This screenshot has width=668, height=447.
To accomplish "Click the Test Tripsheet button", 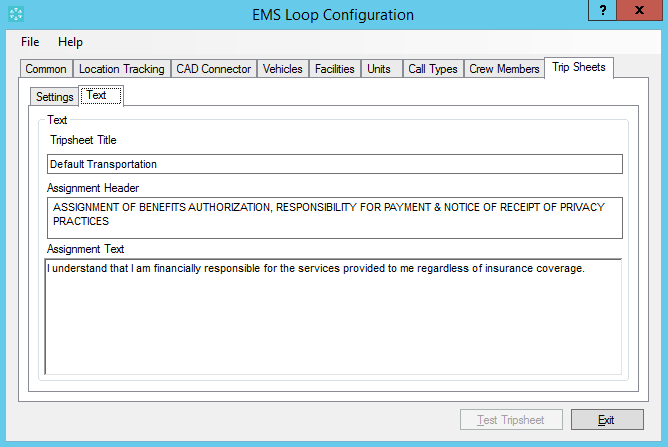I will click(x=511, y=420).
